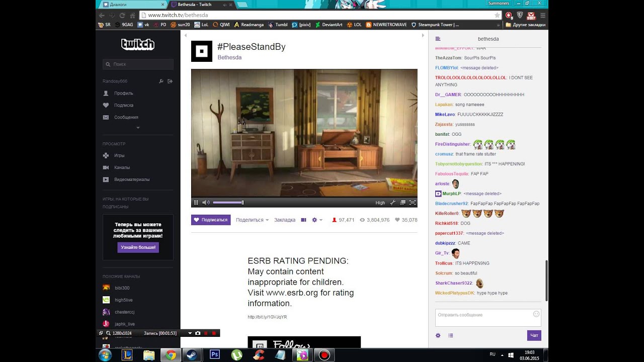Open League of Legends taskbar icon
The height and width of the screenshot is (362, 644).
coord(127,355)
